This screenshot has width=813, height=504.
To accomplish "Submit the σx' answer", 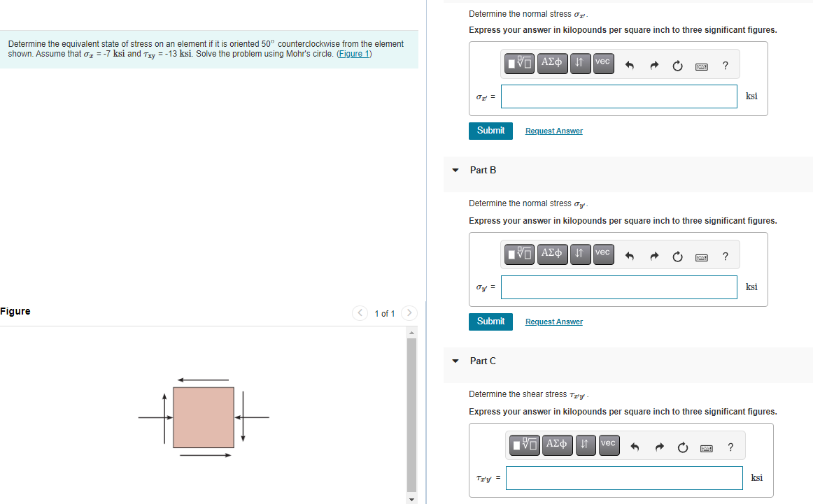I will click(x=490, y=131).
